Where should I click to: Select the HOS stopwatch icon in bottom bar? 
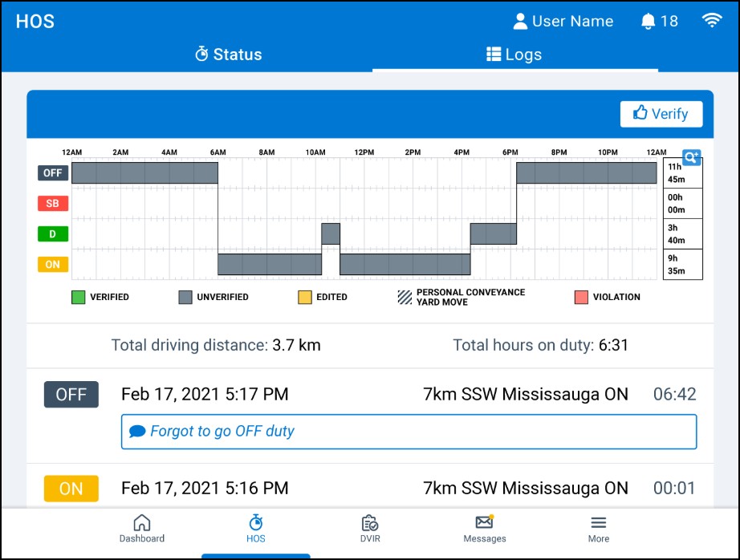(256, 523)
